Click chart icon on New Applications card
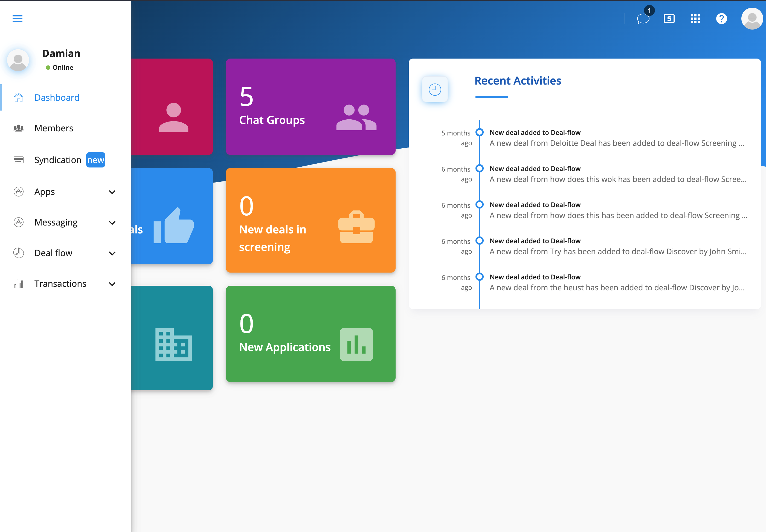The image size is (766, 532). 356,344
